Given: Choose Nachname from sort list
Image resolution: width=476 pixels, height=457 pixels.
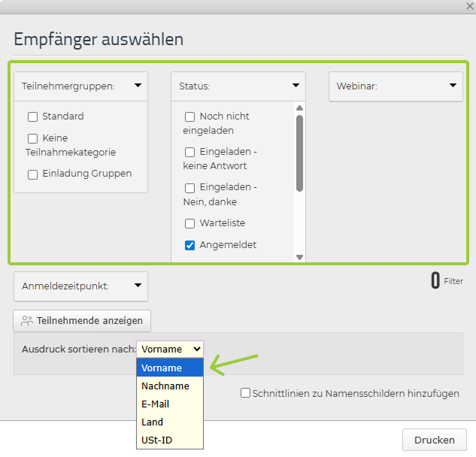Looking at the screenshot, I should tap(165, 386).
